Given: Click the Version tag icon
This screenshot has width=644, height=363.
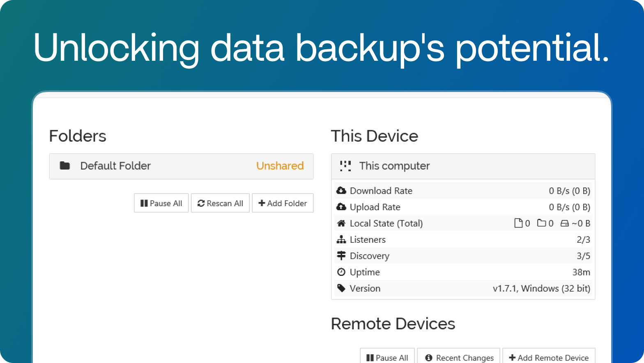Looking at the screenshot, I should pos(341,288).
